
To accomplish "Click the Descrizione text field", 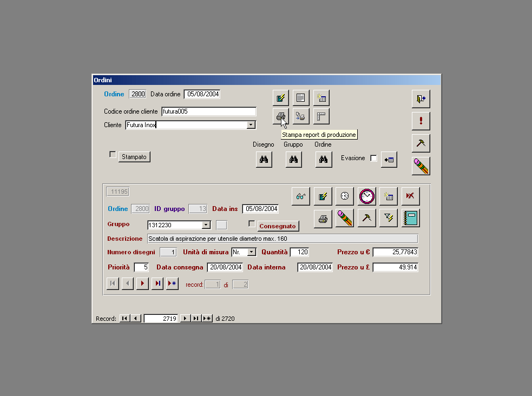I will (283, 239).
